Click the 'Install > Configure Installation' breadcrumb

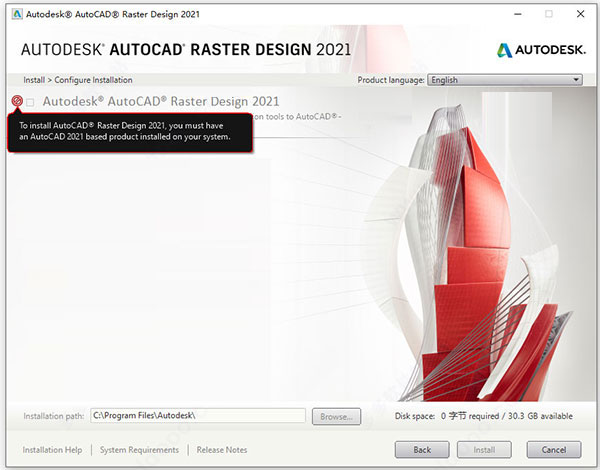click(x=78, y=80)
